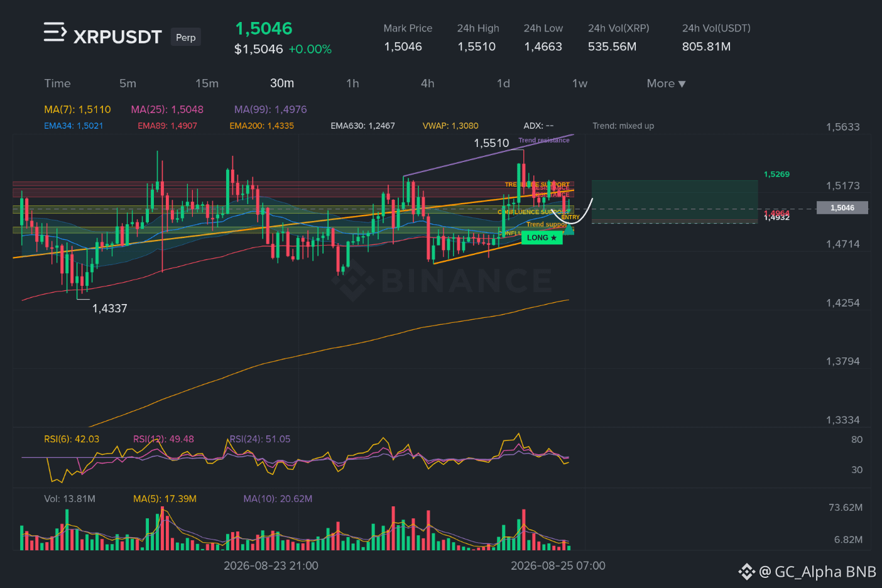Click the ADX: -- indicator label
The width and height of the screenshot is (882, 588).
tap(538, 126)
